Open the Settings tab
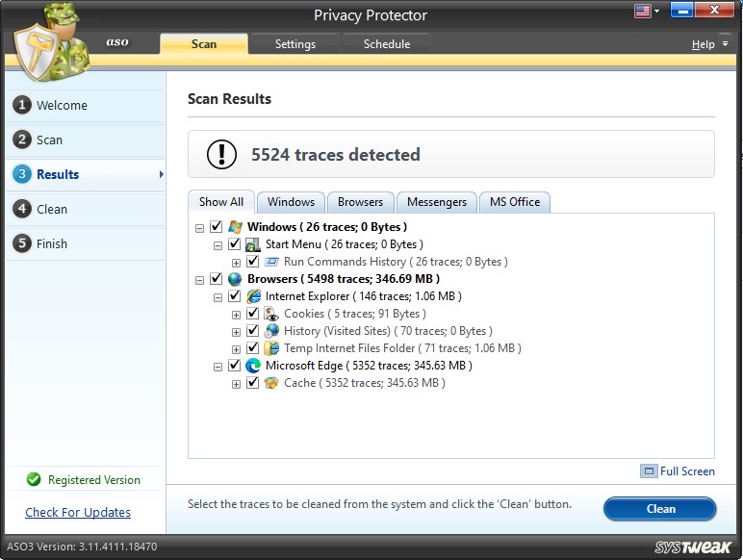The width and height of the screenshot is (743, 560). coord(295,44)
